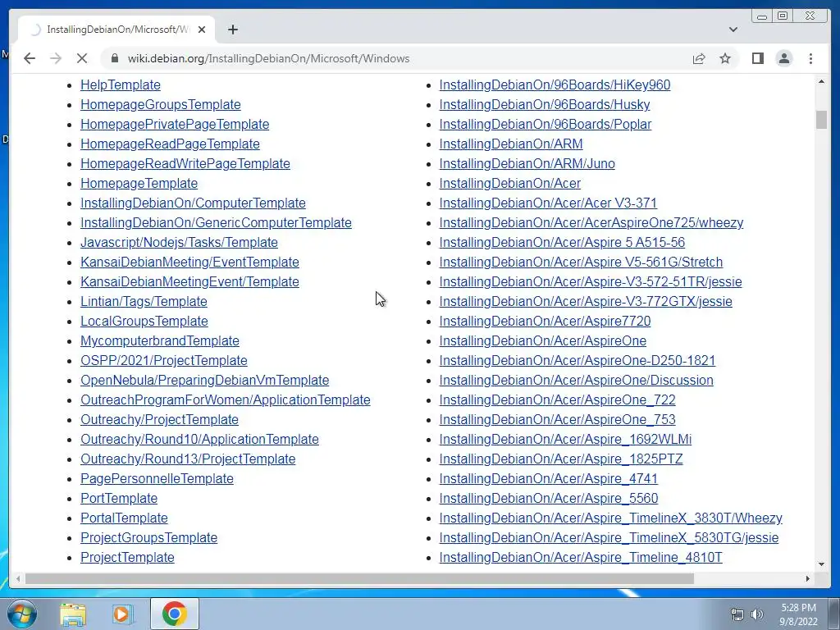Viewport: 840px width, 630px height.
Task: Open OutreachProgramForWomen/ApplicationTemplate link
Action: (226, 399)
